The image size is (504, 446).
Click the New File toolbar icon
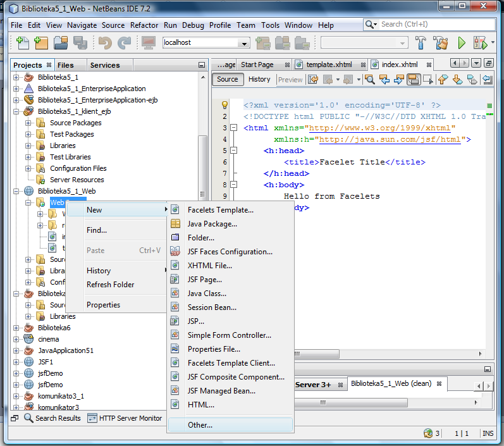[x=22, y=43]
